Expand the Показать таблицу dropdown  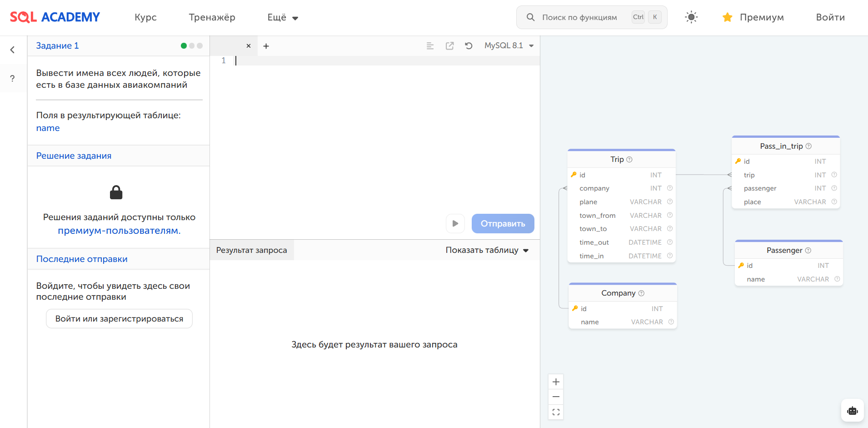click(x=487, y=250)
